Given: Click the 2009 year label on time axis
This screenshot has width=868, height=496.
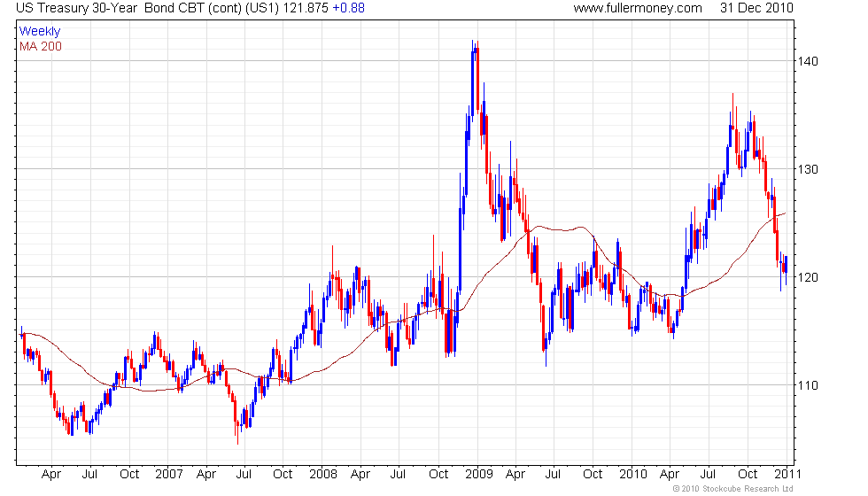Looking at the screenshot, I should tap(479, 474).
